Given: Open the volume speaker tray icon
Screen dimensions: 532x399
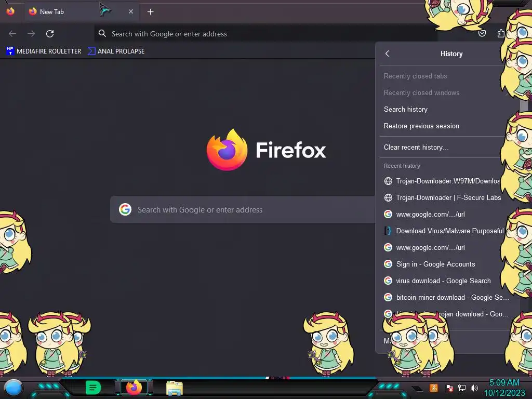Looking at the screenshot, I should click(474, 388).
